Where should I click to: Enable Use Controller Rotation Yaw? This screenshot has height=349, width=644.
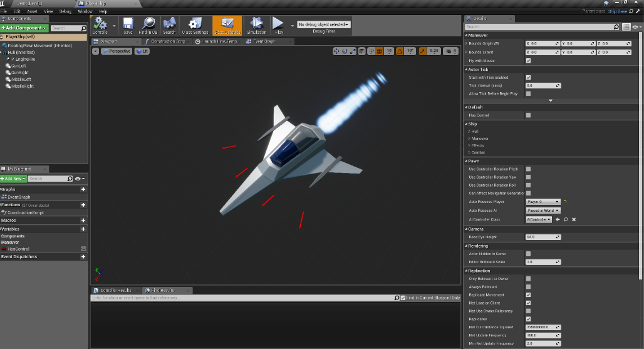528,177
